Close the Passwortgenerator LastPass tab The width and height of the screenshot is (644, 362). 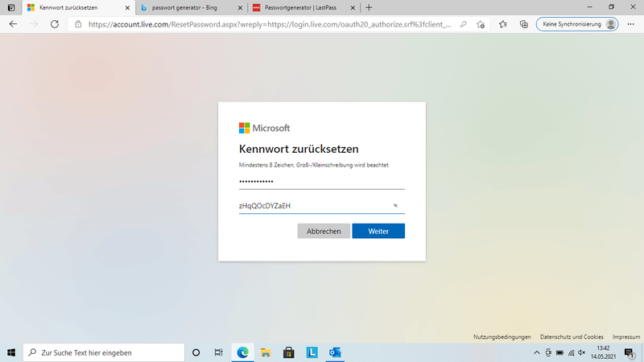[353, 8]
